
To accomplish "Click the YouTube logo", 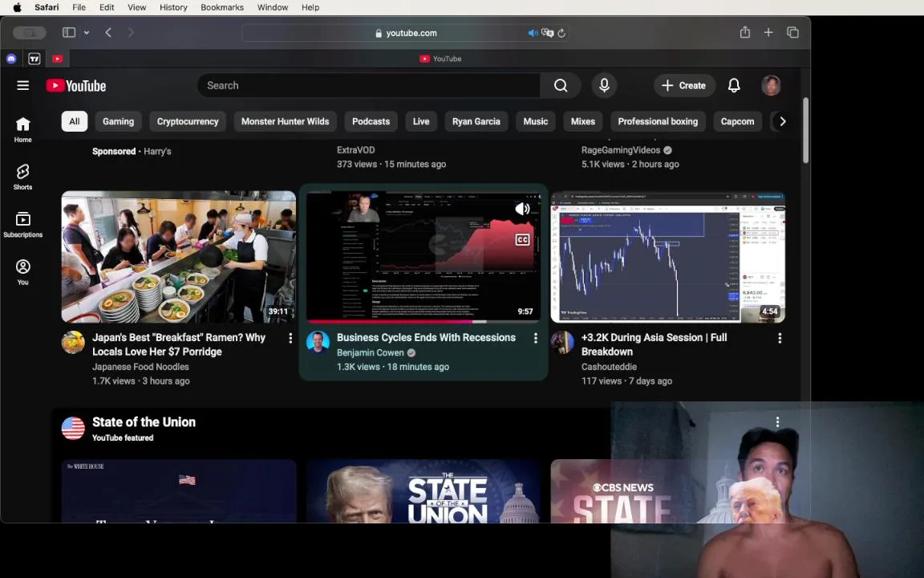I will [76, 86].
